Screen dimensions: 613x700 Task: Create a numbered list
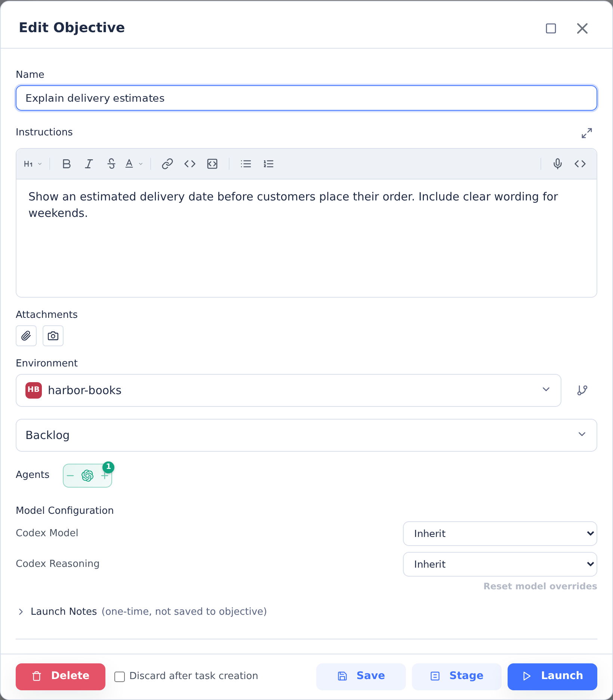click(268, 164)
